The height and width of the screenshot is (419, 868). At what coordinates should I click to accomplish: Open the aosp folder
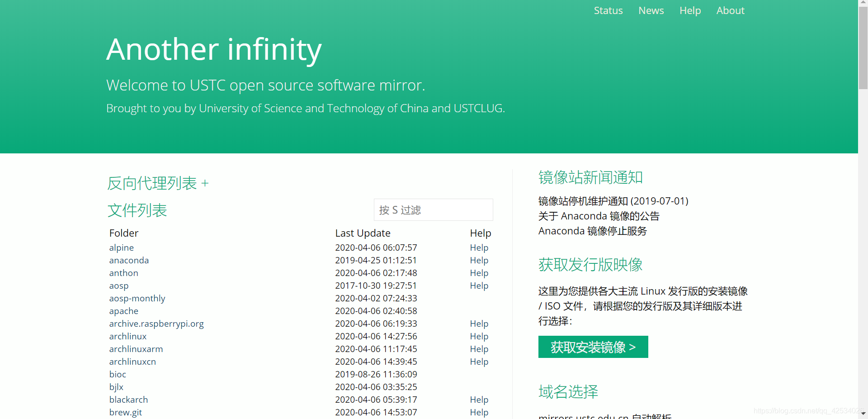pyautogui.click(x=118, y=286)
